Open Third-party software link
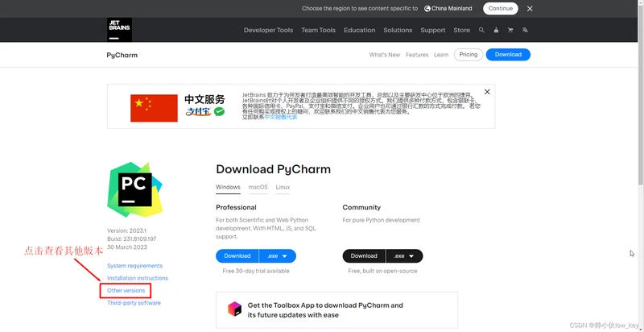The width and height of the screenshot is (644, 332). click(x=134, y=303)
